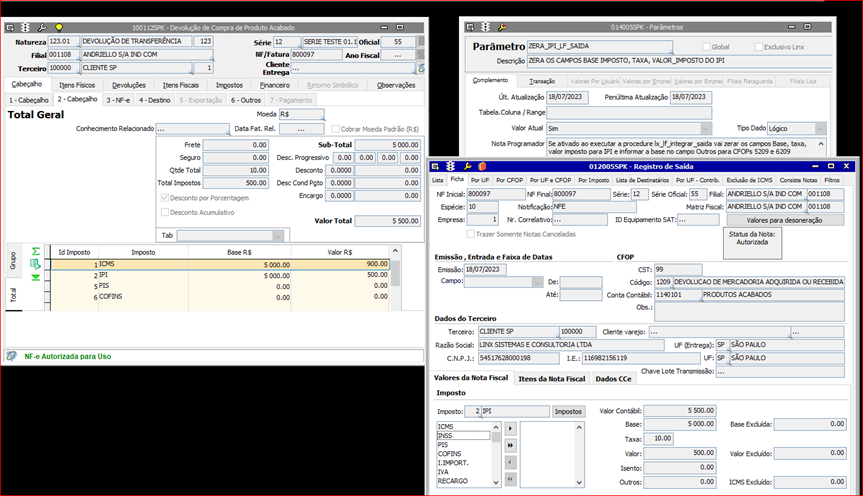This screenshot has height=496, width=863.
Task: Toggle the Global checkbox in Parâmetros
Action: (708, 47)
